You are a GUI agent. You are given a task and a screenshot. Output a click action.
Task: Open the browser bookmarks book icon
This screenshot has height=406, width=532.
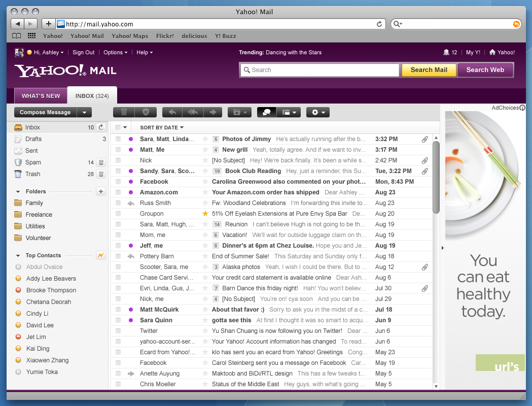(16, 36)
